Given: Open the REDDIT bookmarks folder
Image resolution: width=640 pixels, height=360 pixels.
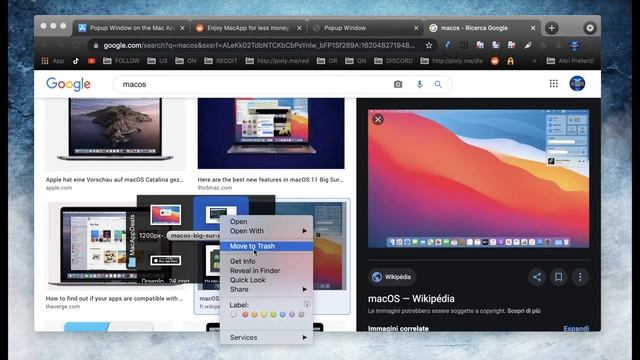Looking at the screenshot, I should coord(220,61).
